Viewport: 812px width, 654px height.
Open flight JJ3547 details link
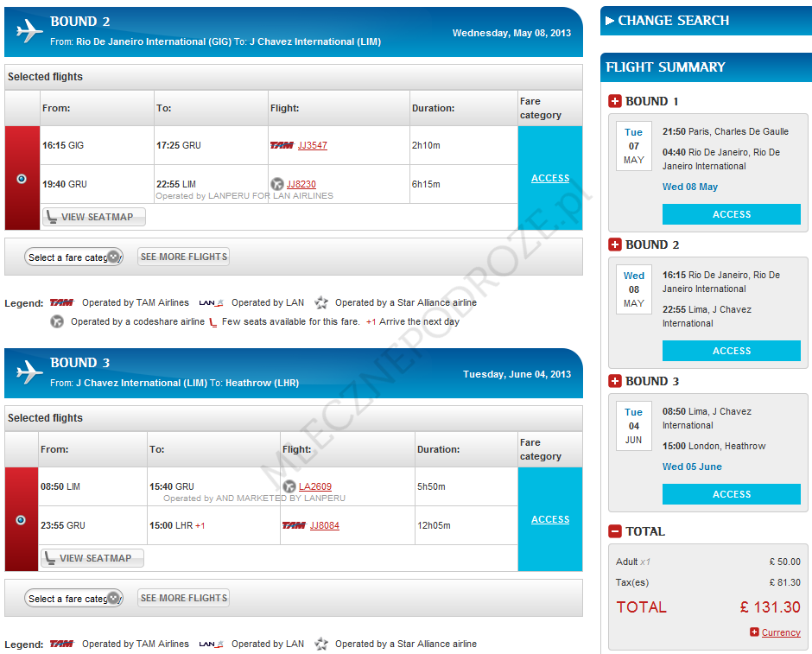(x=313, y=145)
